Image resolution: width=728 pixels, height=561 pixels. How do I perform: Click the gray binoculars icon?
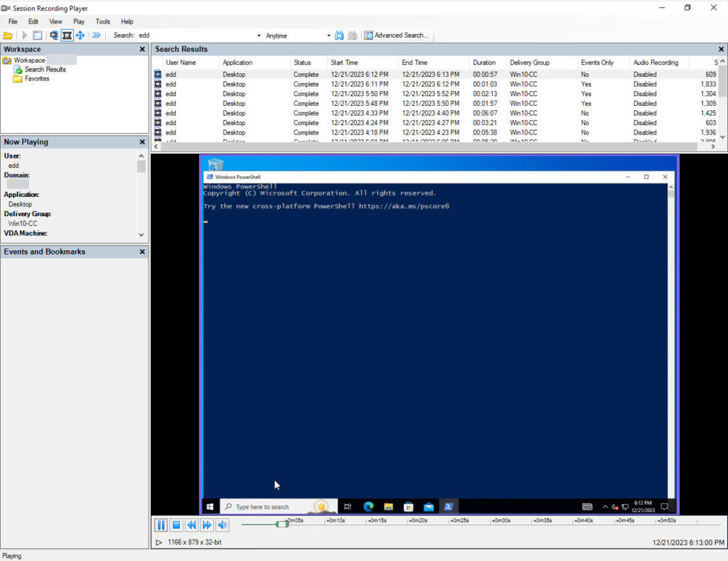coord(353,36)
